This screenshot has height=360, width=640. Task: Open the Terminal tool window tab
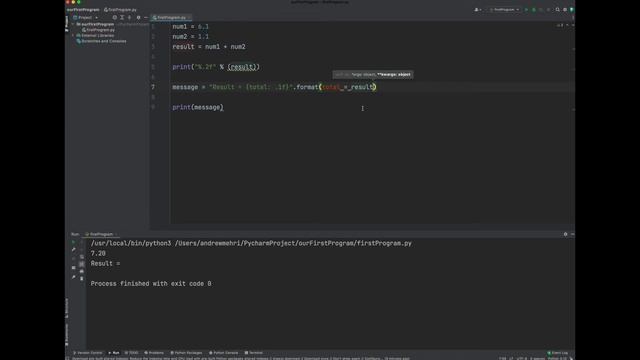coord(253,353)
